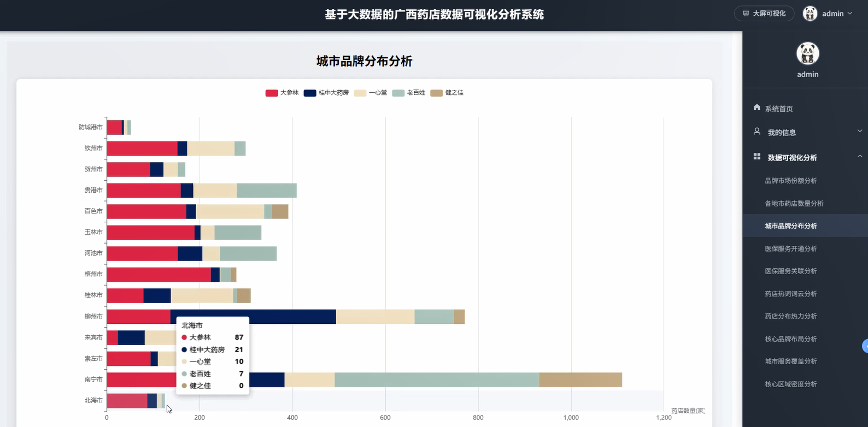Click the 南宁市 老百姓 green bar segment
The image size is (868, 427).
pyautogui.click(x=437, y=379)
